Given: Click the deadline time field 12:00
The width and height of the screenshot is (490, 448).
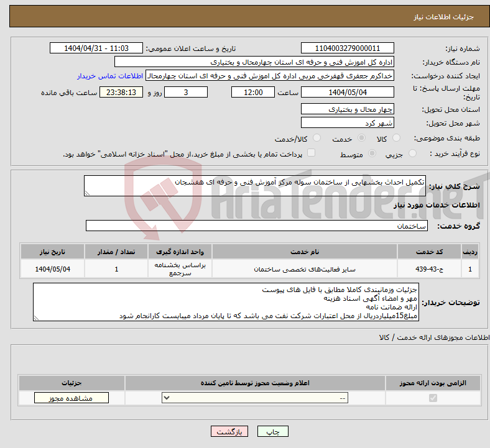Looking at the screenshot, I should [x=253, y=92].
